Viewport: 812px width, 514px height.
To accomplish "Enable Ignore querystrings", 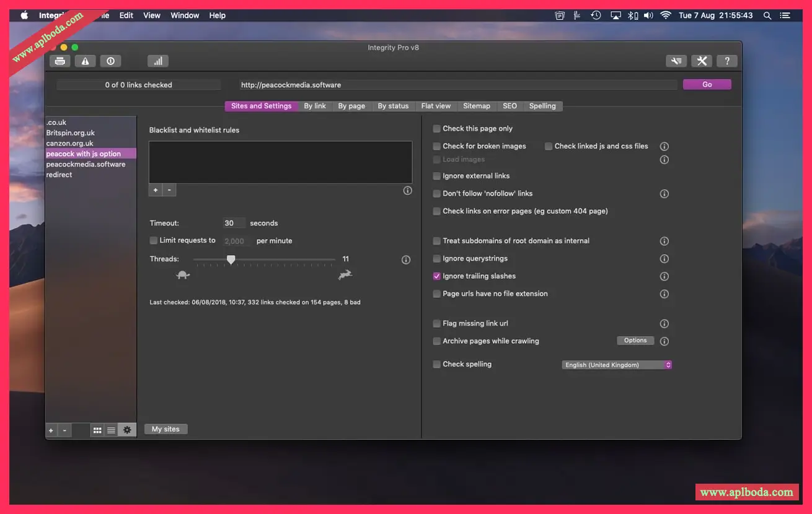I will point(437,259).
